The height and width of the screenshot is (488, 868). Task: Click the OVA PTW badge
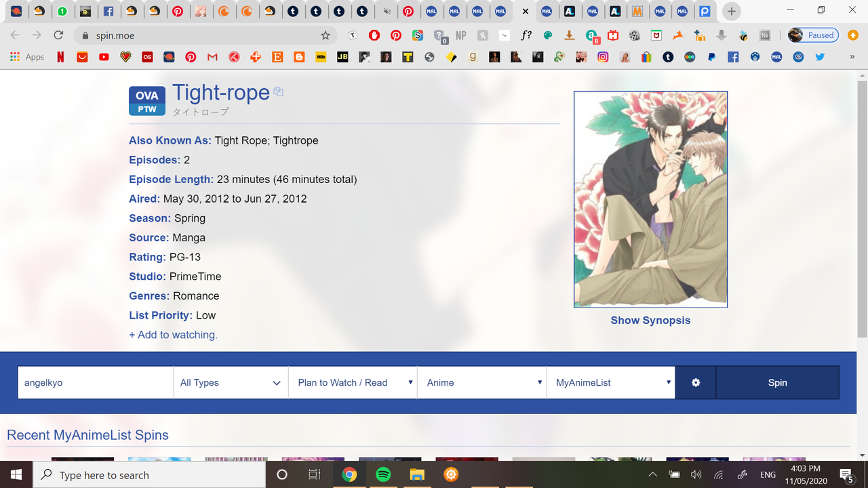point(146,101)
